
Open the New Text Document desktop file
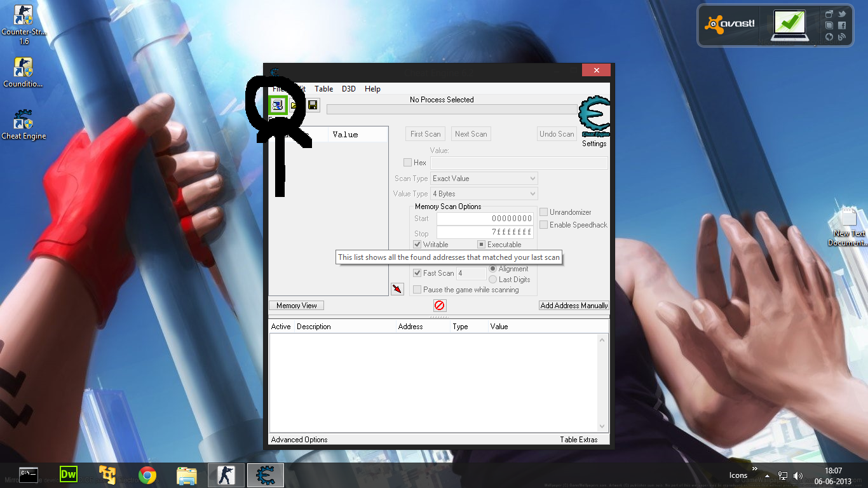coord(849,227)
